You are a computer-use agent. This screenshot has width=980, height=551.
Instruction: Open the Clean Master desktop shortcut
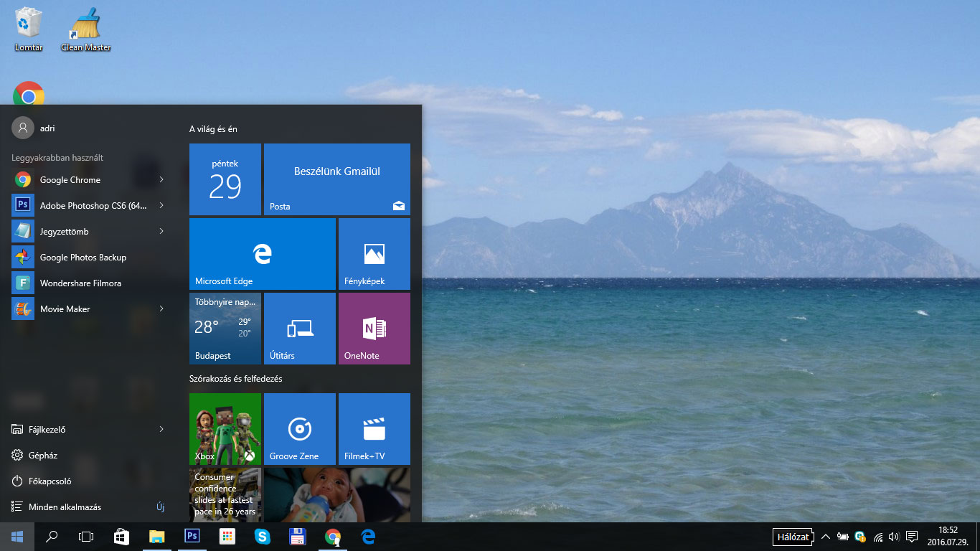pyautogui.click(x=85, y=29)
